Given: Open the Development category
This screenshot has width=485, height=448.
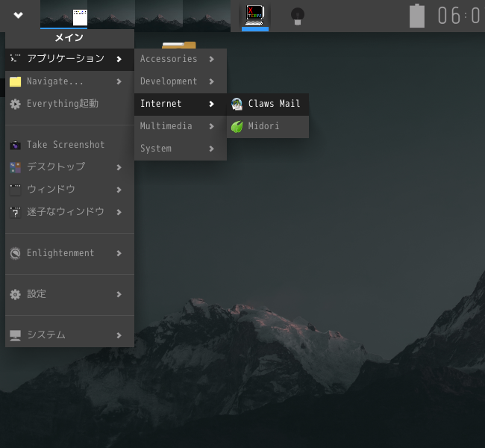Looking at the screenshot, I should tap(181, 81).
